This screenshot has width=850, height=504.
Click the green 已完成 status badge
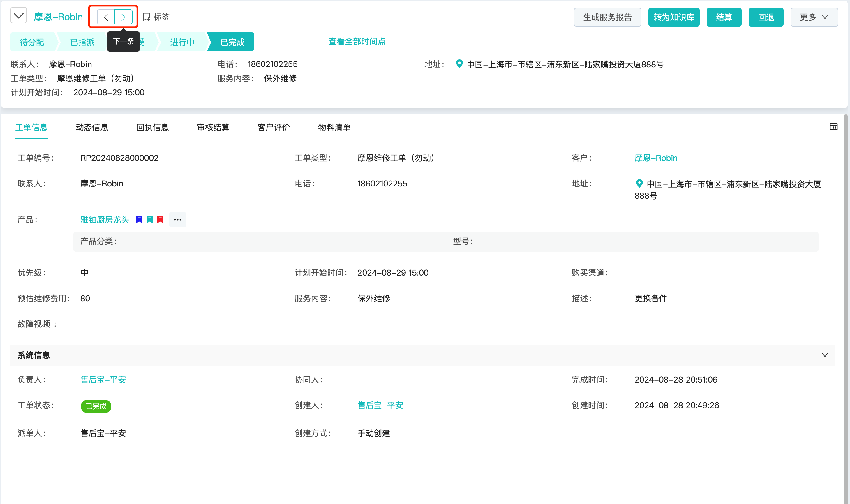(96, 406)
